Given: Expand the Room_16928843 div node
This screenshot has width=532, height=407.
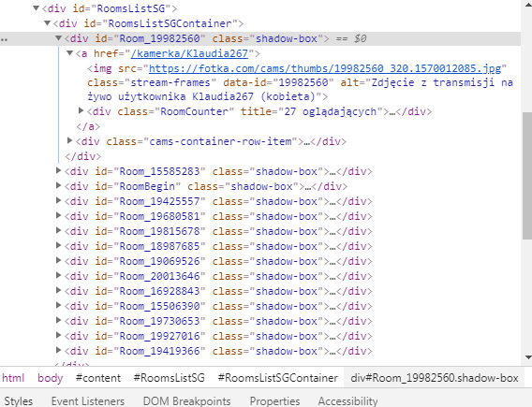Looking at the screenshot, I should [x=58, y=290].
